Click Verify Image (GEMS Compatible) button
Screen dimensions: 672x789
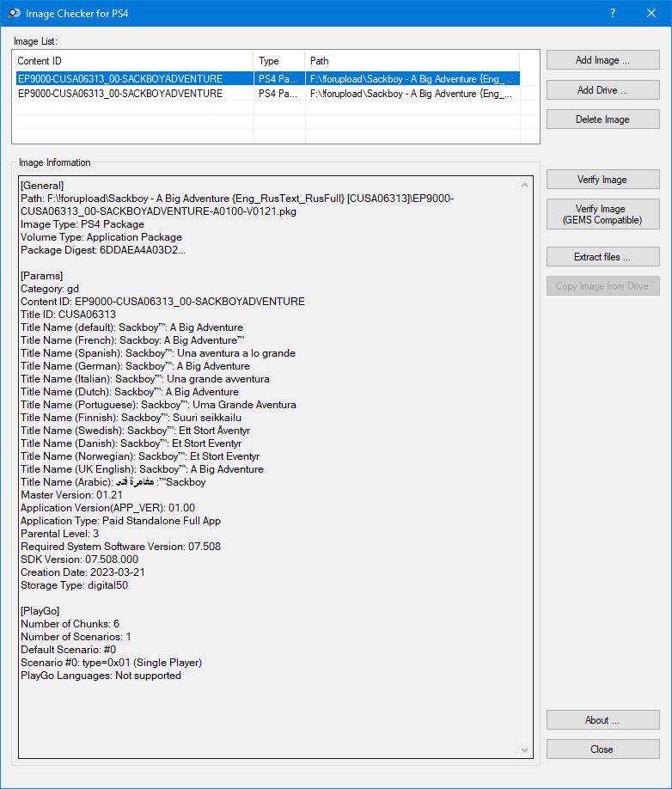pos(602,214)
